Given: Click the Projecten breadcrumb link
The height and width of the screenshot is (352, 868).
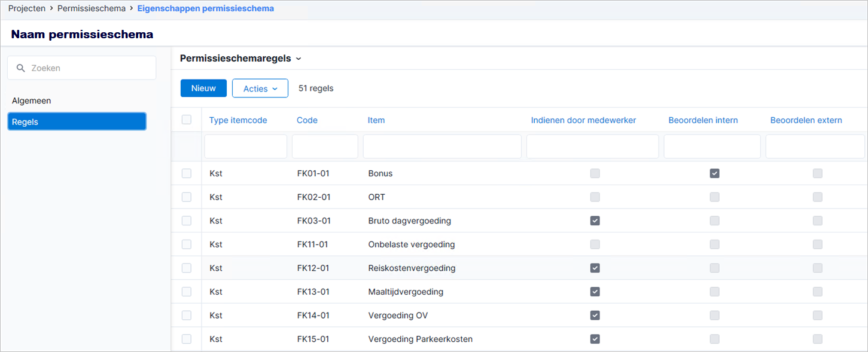Looking at the screenshot, I should pyautogui.click(x=27, y=9).
